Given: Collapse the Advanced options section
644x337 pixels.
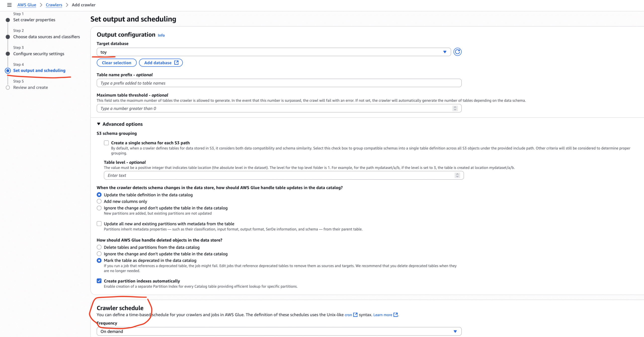Looking at the screenshot, I should 98,124.
